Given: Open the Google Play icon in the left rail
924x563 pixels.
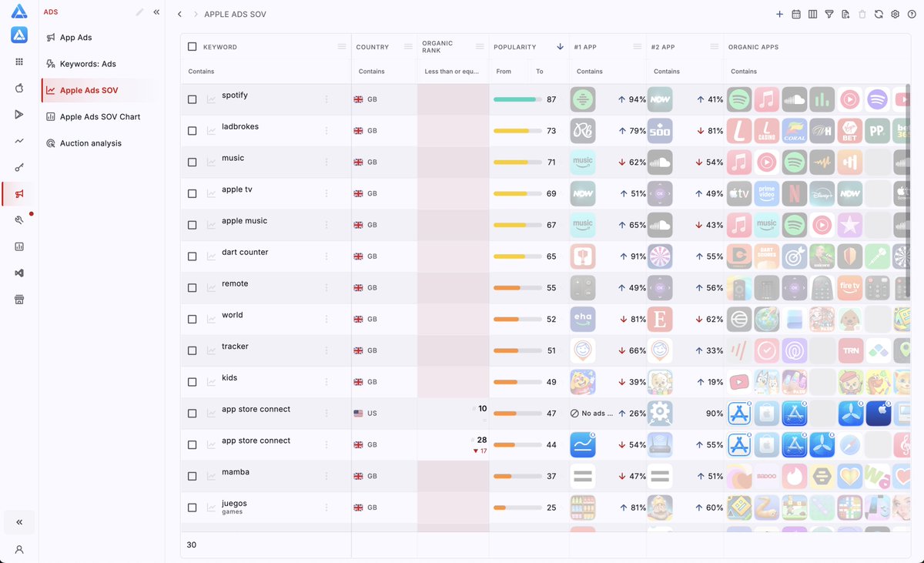Looking at the screenshot, I should (x=19, y=114).
